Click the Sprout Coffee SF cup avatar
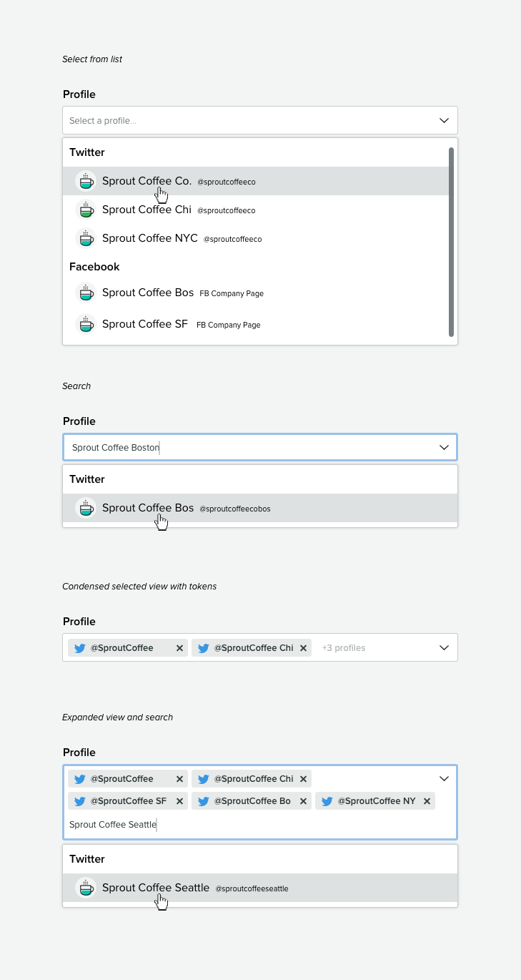 [x=86, y=324]
